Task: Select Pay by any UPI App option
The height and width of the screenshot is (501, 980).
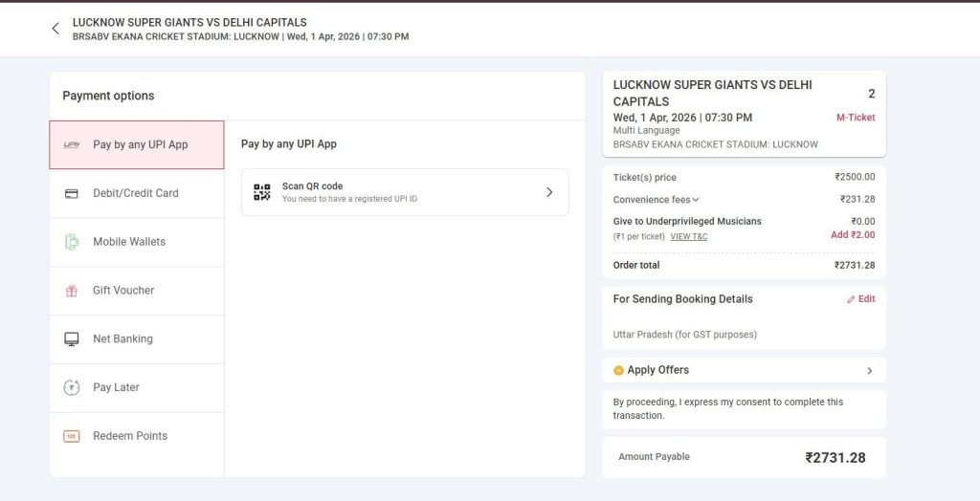Action: coord(136,145)
